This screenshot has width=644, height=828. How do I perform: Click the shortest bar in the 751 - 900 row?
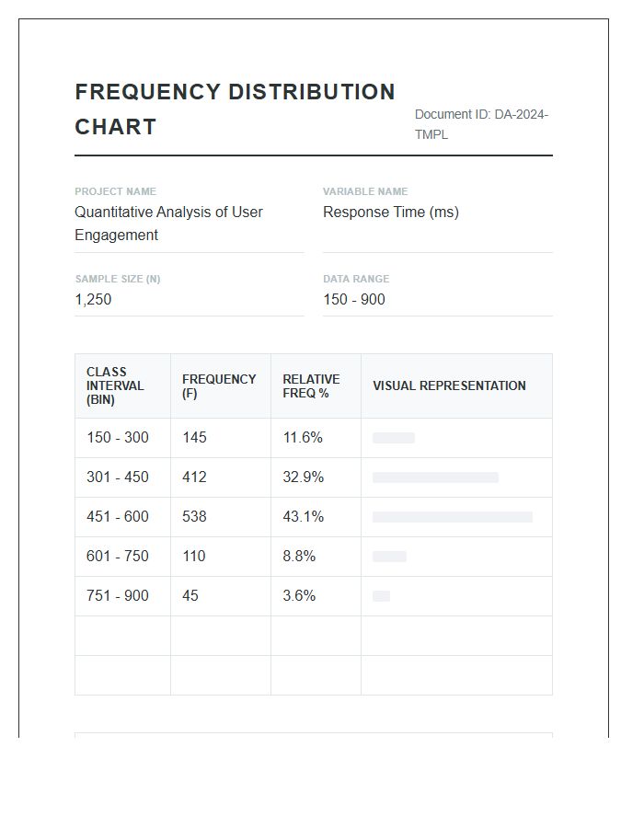[x=382, y=596]
